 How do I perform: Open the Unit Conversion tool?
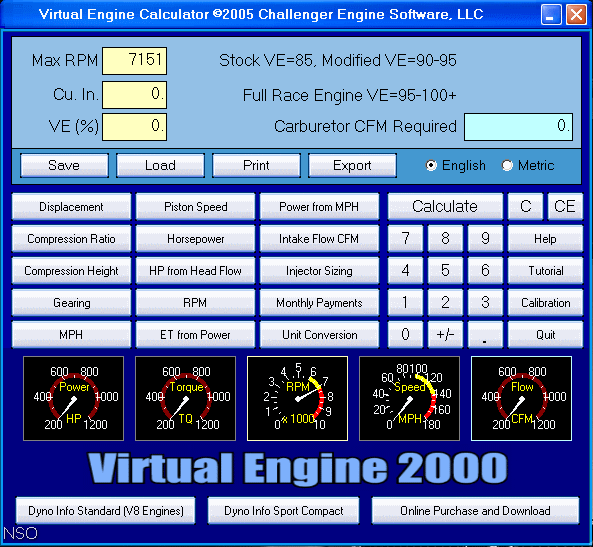(x=320, y=334)
